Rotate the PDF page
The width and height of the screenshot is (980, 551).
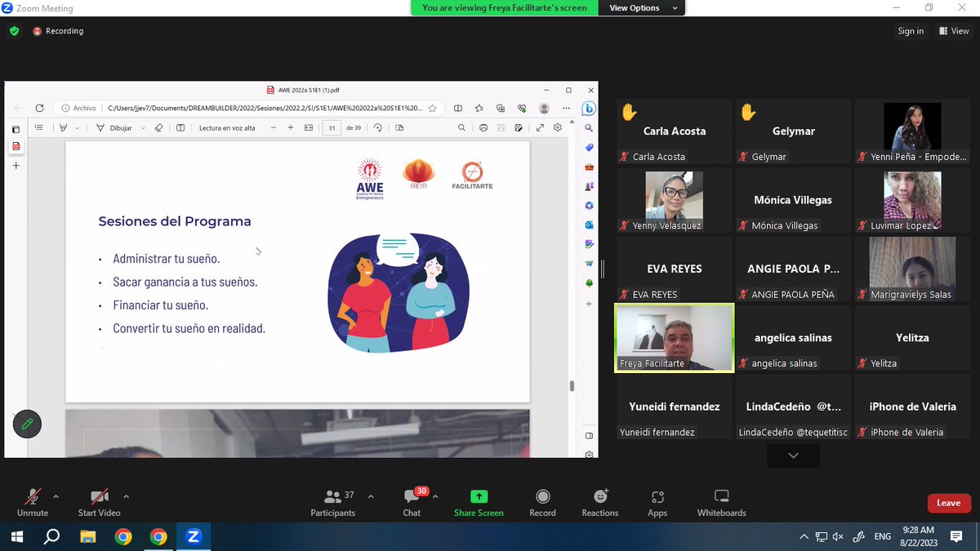pyautogui.click(x=377, y=127)
